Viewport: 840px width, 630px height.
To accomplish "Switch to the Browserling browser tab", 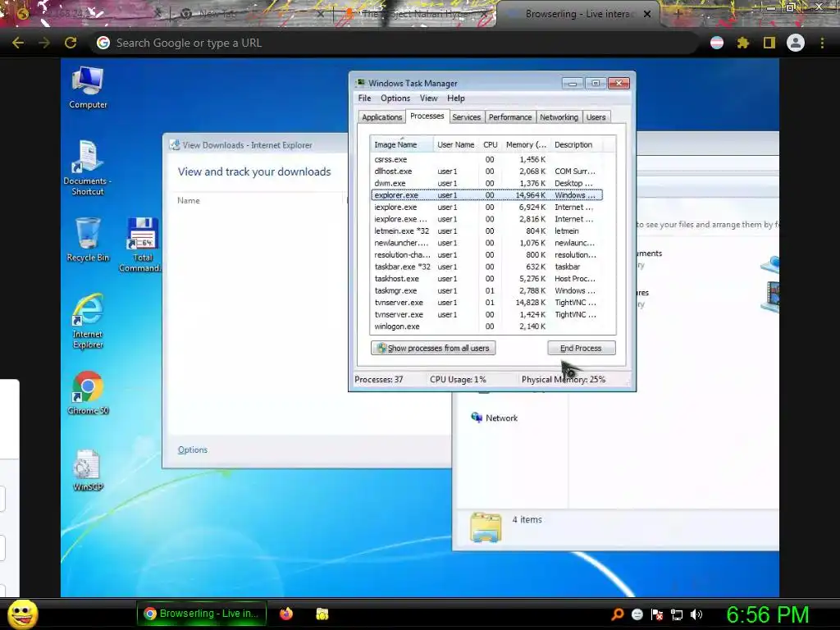I will [x=578, y=14].
